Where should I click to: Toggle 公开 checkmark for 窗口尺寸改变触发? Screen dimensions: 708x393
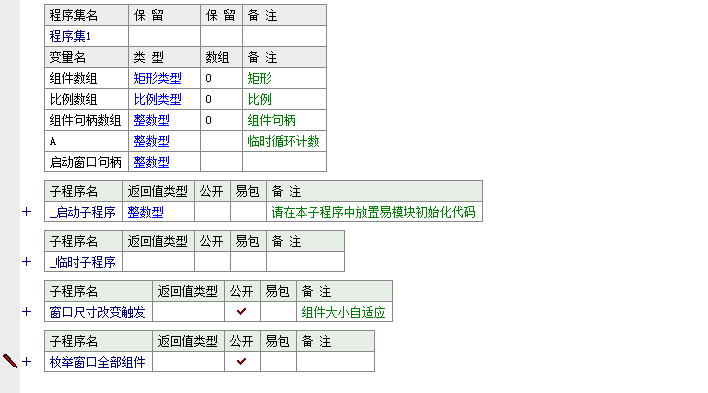tap(242, 312)
